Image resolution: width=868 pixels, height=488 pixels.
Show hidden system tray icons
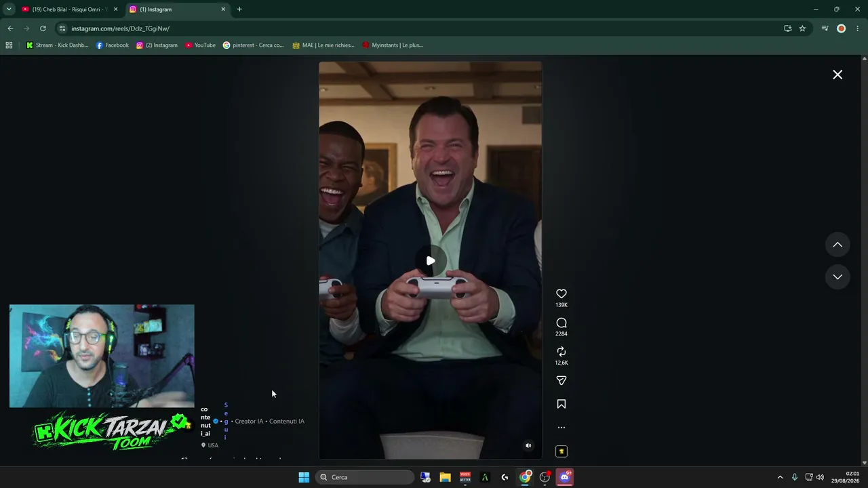(x=780, y=477)
